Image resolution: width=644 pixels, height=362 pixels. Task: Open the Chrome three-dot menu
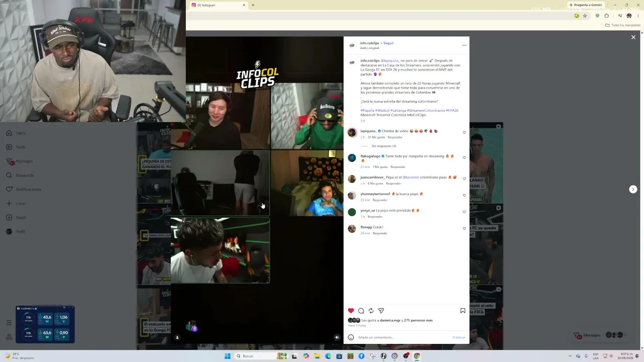[x=638, y=16]
